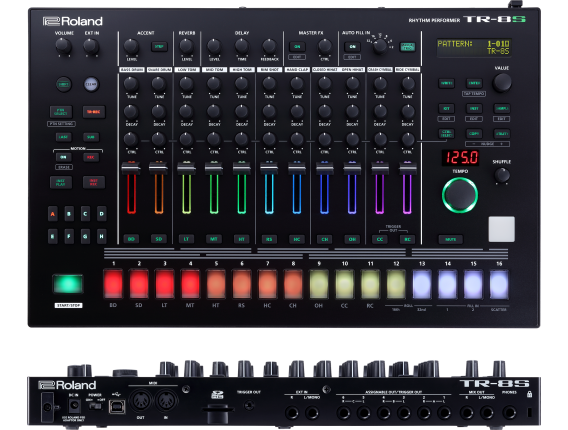Click the DELAY FEEDBACK knob
This screenshot has height=430, width=568.
(x=269, y=46)
